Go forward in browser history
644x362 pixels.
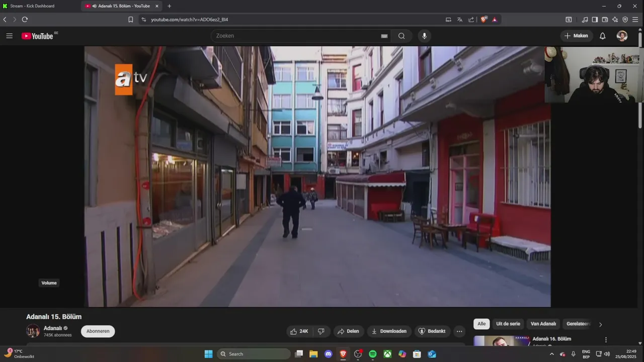15,20
